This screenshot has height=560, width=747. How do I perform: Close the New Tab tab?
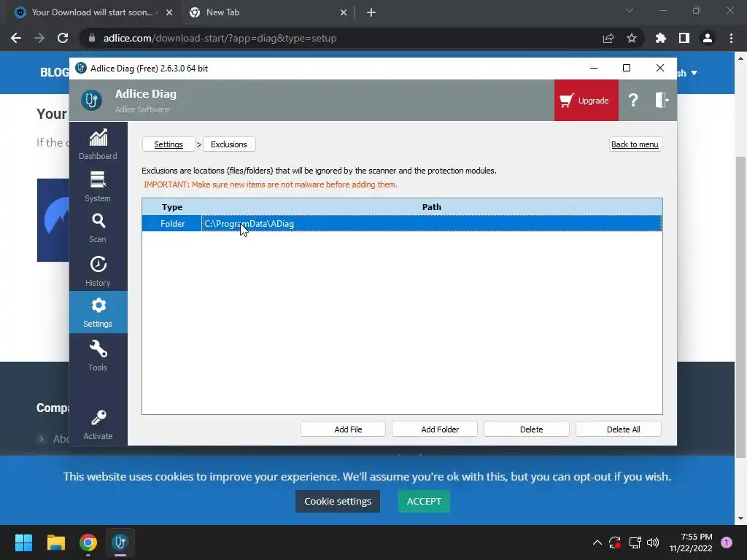[344, 12]
